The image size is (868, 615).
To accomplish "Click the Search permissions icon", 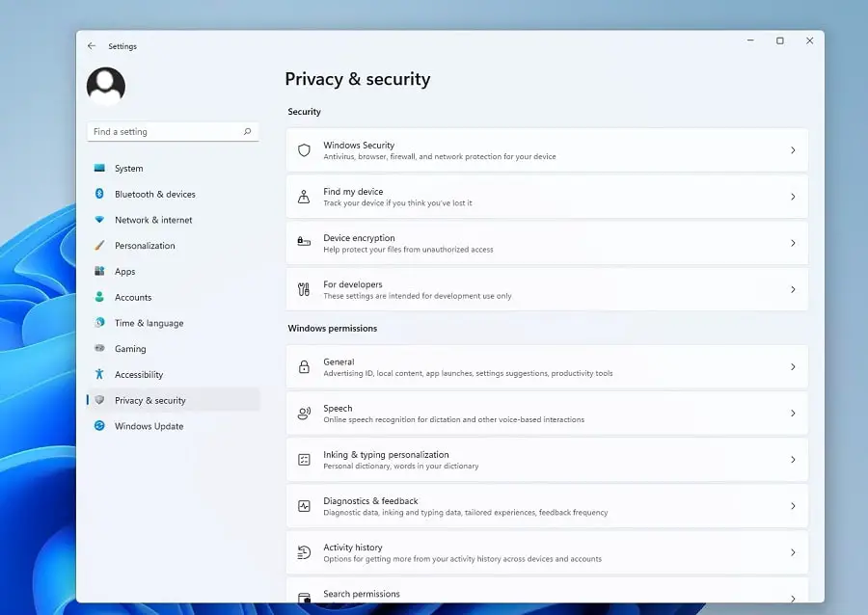I will (x=304, y=598).
